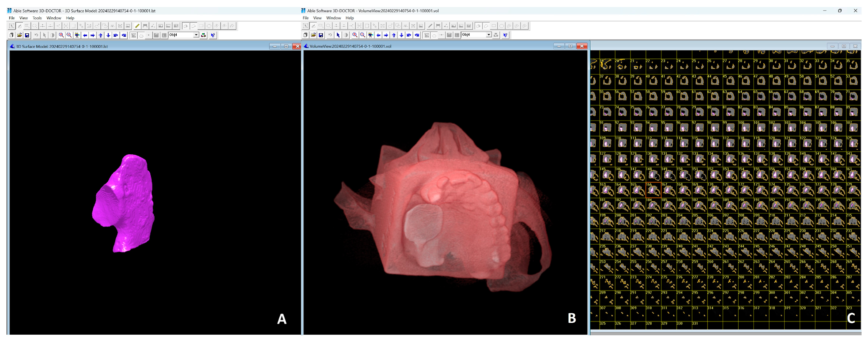This screenshot has height=340, width=868.
Task: Select slice thumbnail number 166 in montage
Action: 653,190
